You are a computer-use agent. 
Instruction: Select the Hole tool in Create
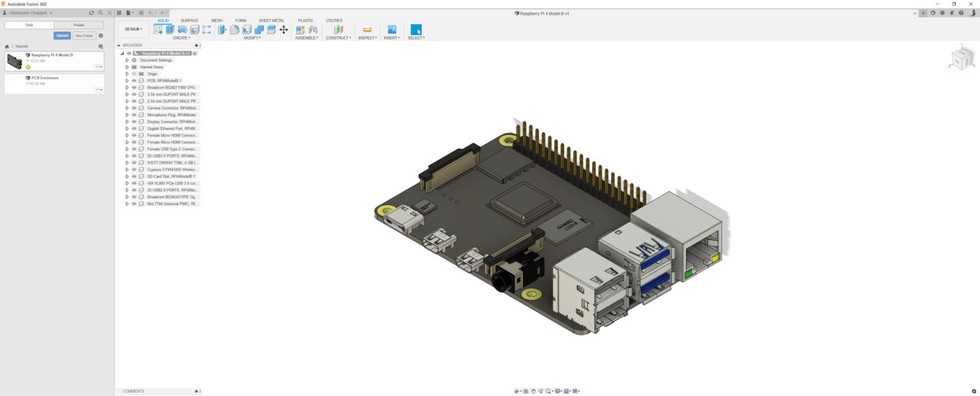coord(195,29)
